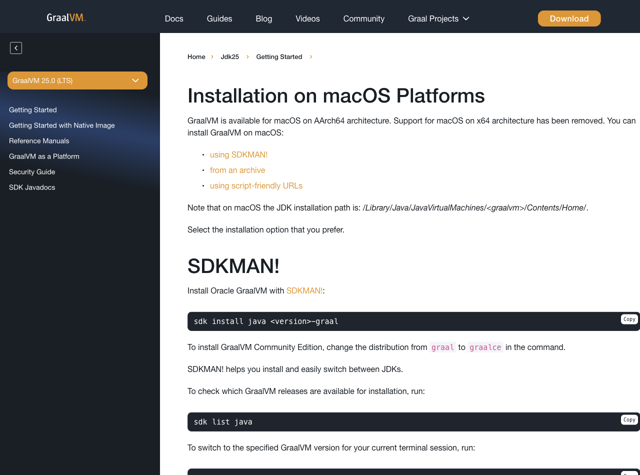Click the sdk list java code block

coord(413,422)
